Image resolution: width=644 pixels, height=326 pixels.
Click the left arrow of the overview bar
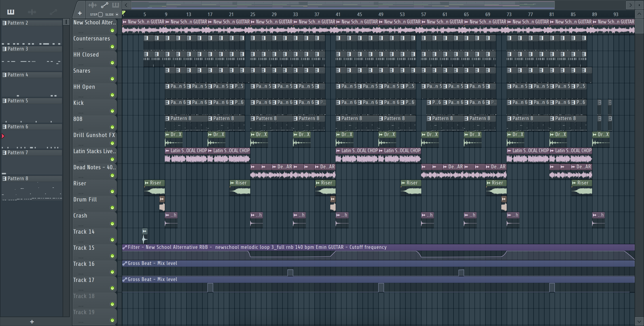coord(126,5)
